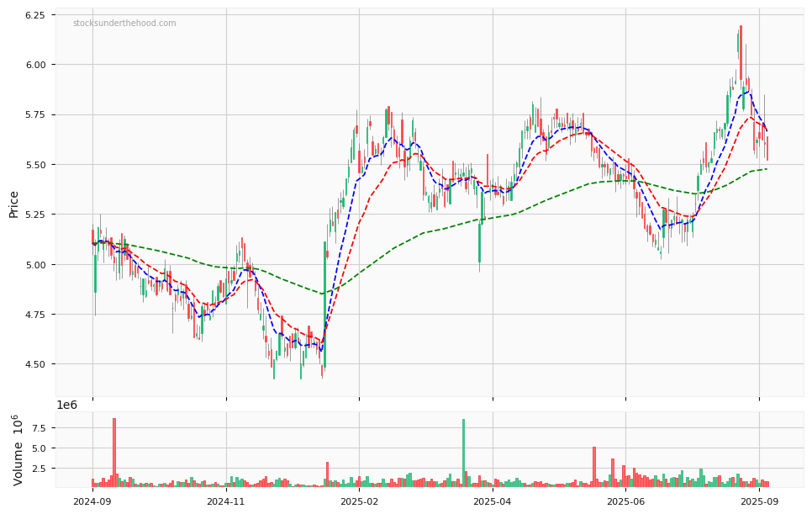
Task: Click the 5.00 price axis label
Action: point(34,265)
